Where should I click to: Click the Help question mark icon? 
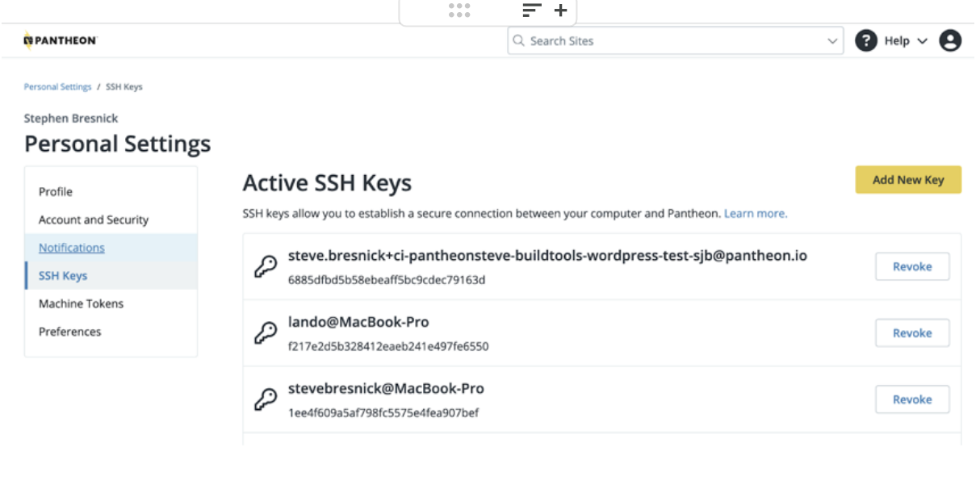click(866, 40)
